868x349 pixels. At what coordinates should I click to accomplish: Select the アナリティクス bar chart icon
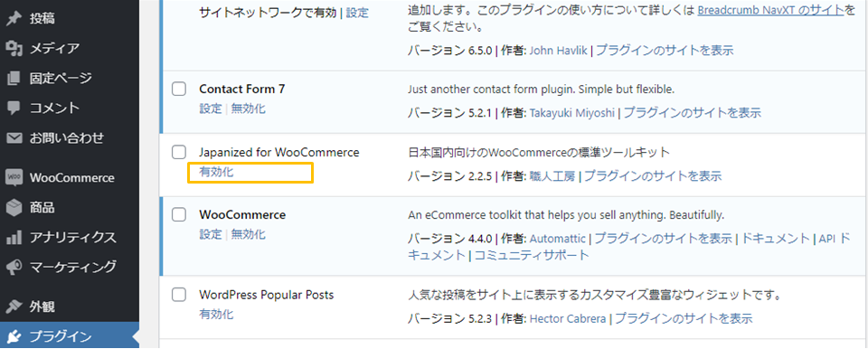pyautogui.click(x=14, y=238)
